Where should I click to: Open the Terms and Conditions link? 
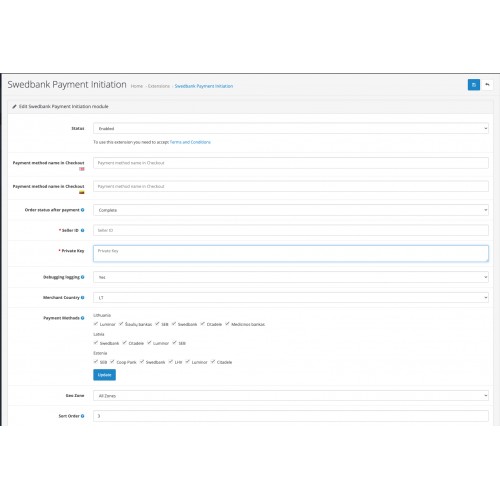tap(190, 142)
